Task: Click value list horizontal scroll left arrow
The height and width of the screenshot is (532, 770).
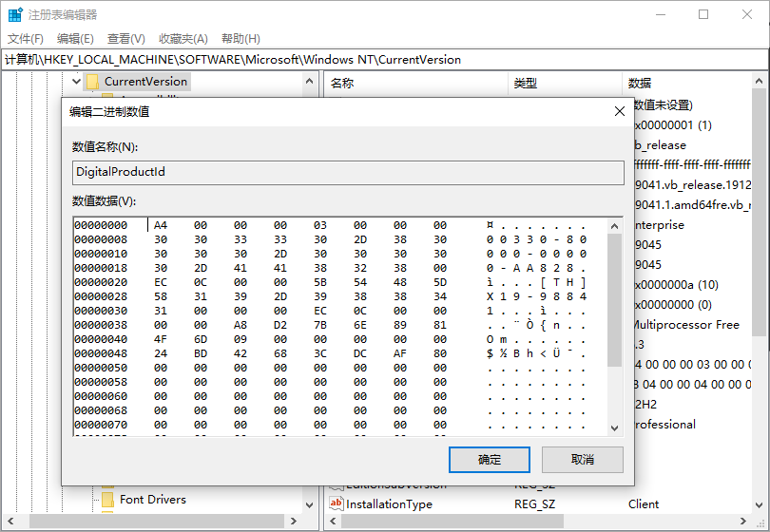Action: point(334,521)
